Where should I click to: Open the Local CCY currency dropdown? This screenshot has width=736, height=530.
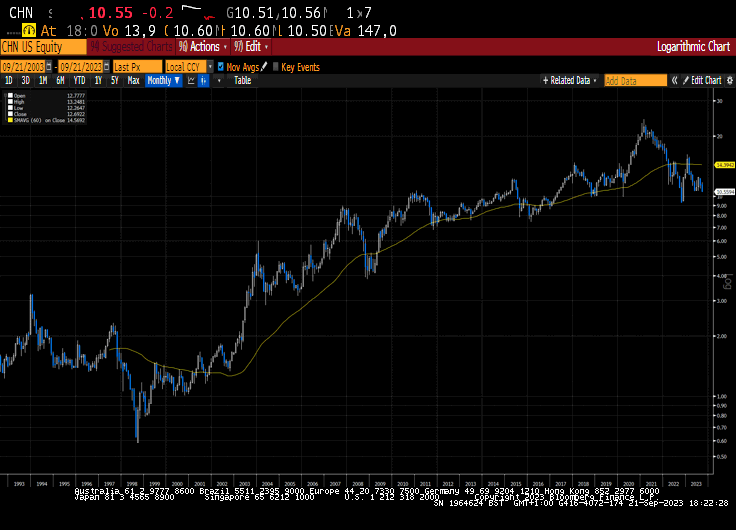pyautogui.click(x=210, y=67)
